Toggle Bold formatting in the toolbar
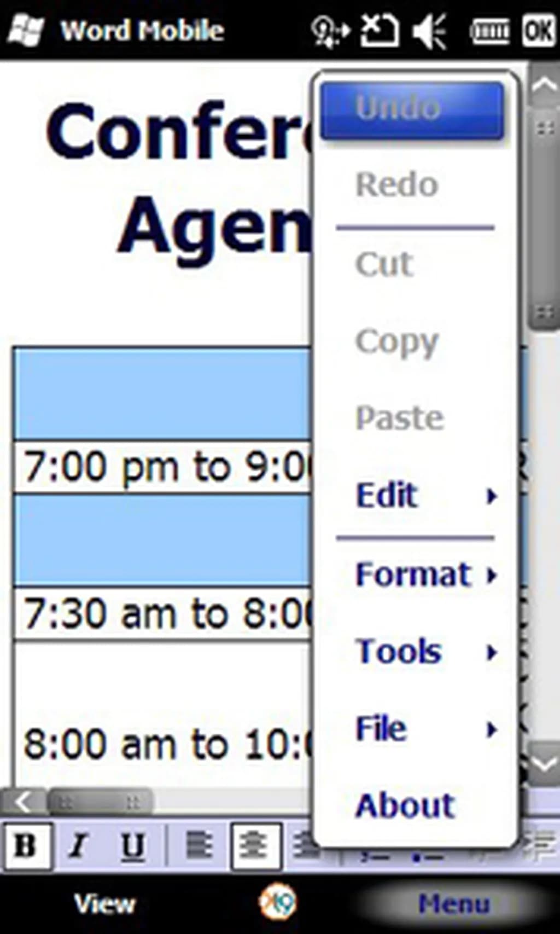 (26, 845)
